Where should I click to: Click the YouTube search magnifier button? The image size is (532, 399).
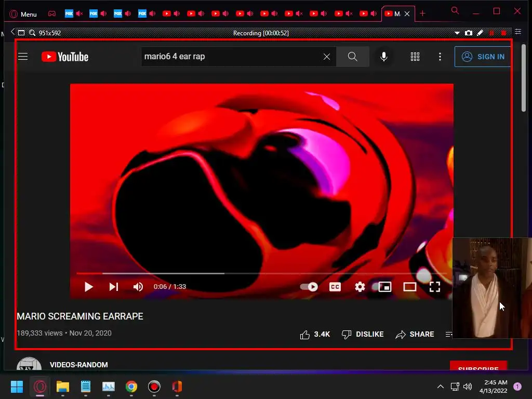(353, 57)
